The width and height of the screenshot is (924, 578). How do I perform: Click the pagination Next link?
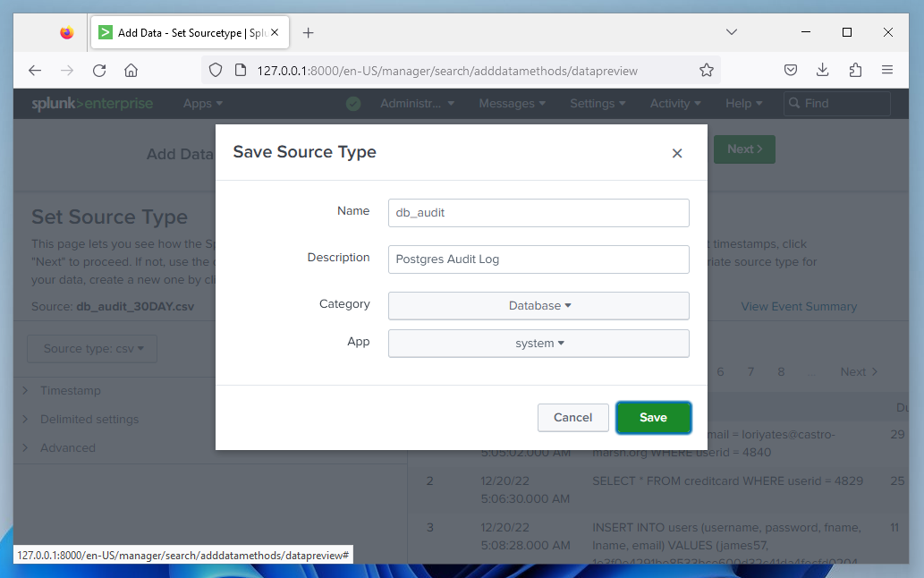859,372
